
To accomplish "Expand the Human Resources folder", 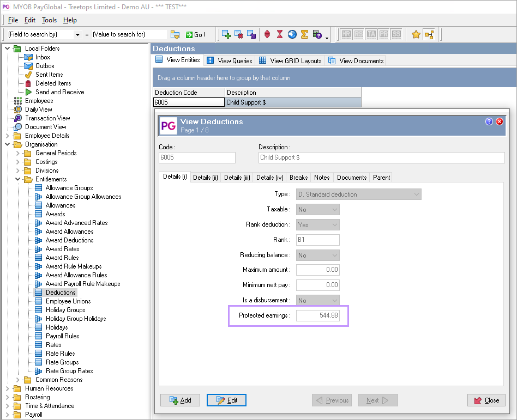I will point(8,388).
